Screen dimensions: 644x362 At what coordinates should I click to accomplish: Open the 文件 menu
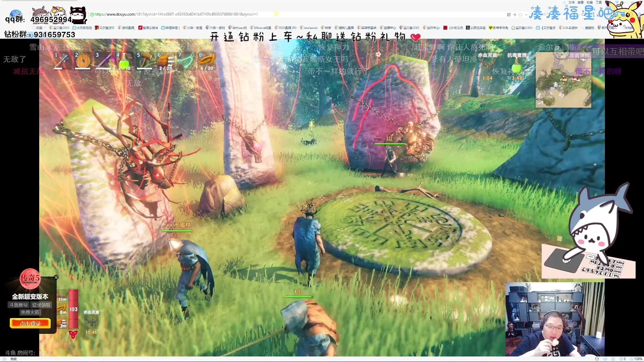point(572,2)
